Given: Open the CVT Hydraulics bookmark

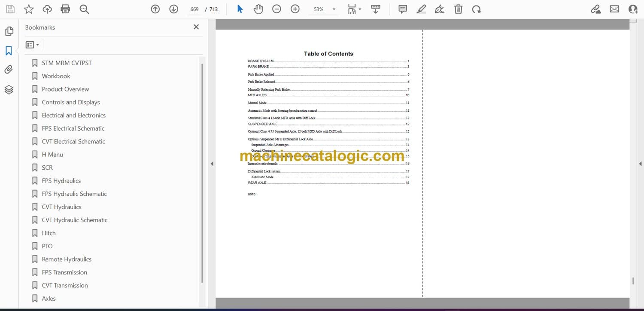Looking at the screenshot, I should 61,207.
